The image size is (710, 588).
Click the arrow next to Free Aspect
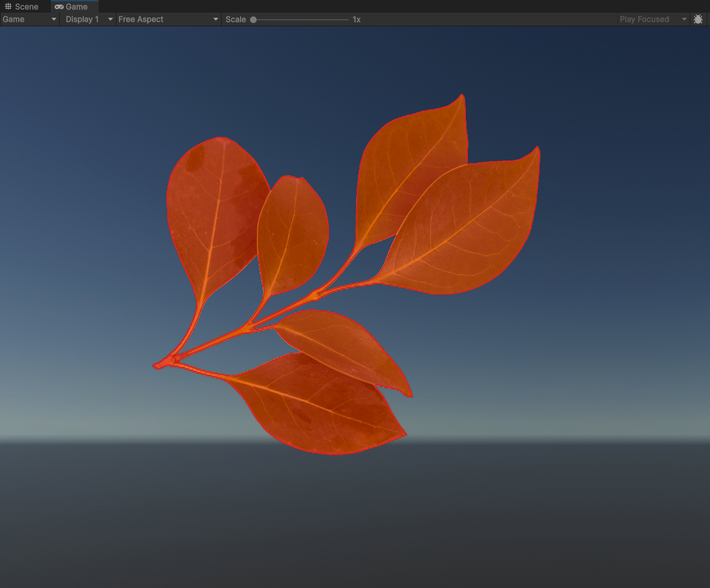point(216,19)
